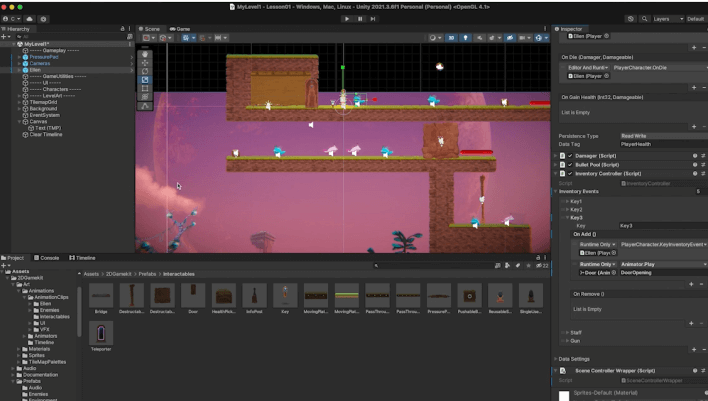Click the Data Tag PlayerHealth field

click(663, 144)
